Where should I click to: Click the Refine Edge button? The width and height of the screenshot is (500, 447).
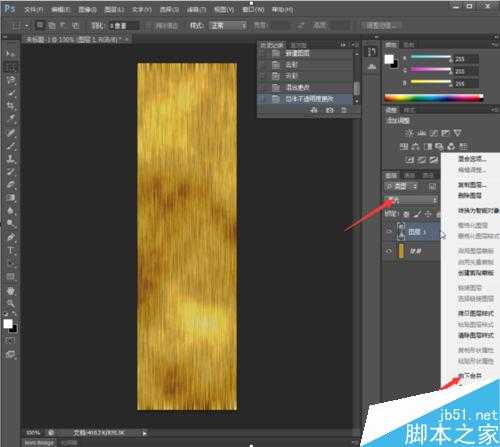point(381,26)
